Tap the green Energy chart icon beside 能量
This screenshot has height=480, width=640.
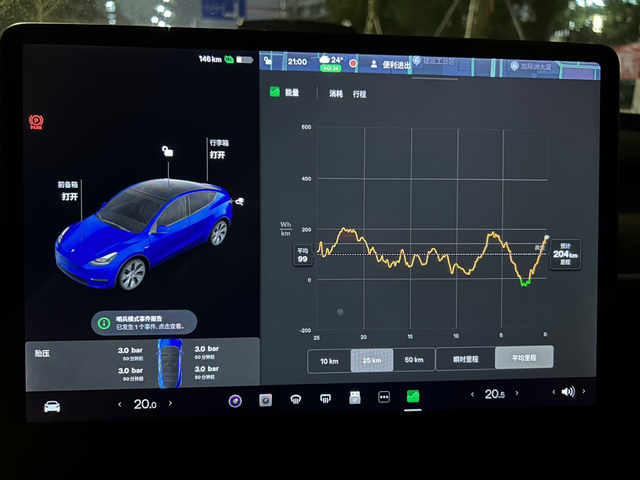pos(275,92)
